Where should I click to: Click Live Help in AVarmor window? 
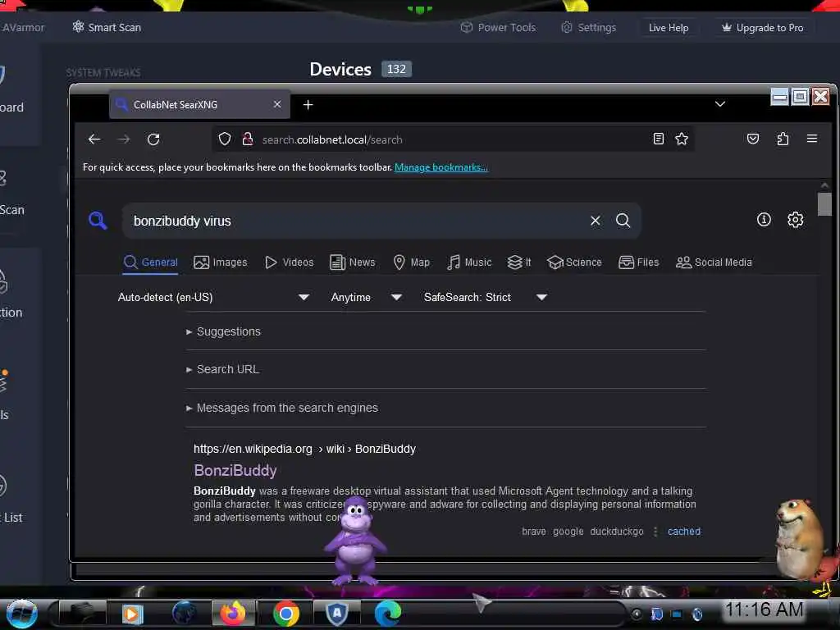click(x=669, y=28)
